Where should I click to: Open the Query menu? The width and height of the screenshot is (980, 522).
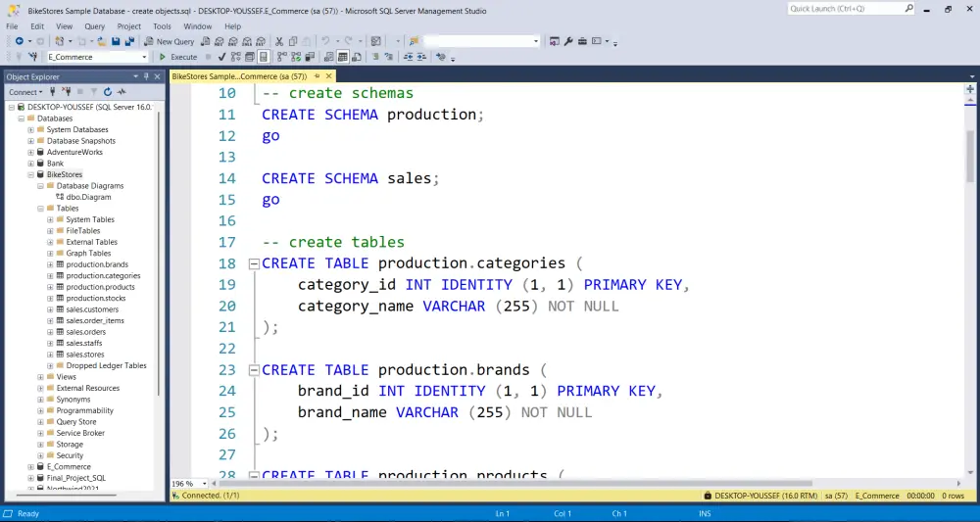tap(94, 26)
